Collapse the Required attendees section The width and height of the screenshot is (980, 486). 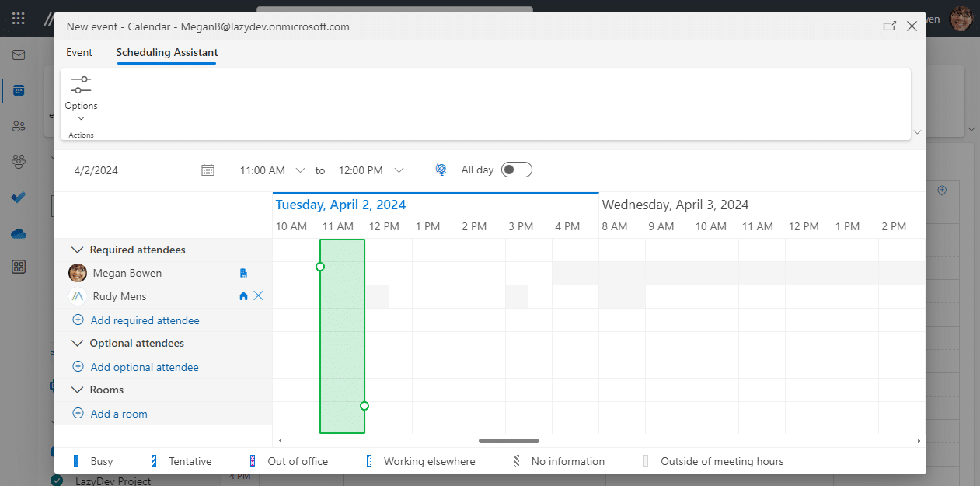[77, 250]
